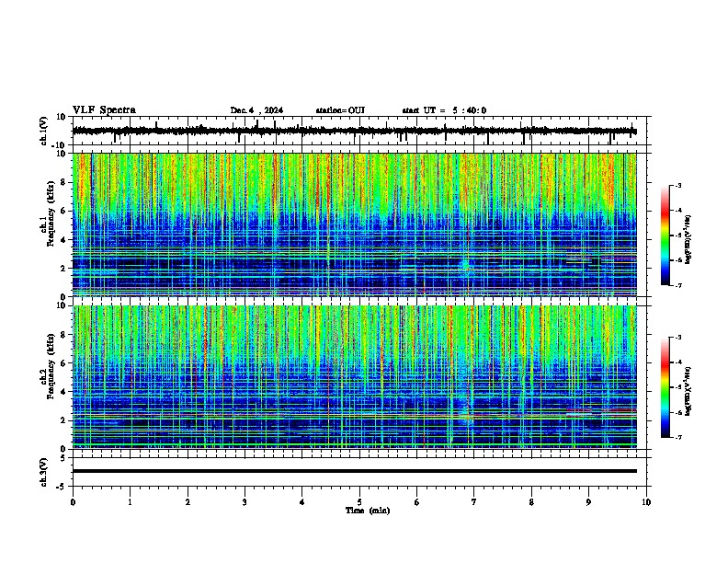Click the "-4" tick on ch.2 colorbar
The image size is (728, 563).
(678, 362)
